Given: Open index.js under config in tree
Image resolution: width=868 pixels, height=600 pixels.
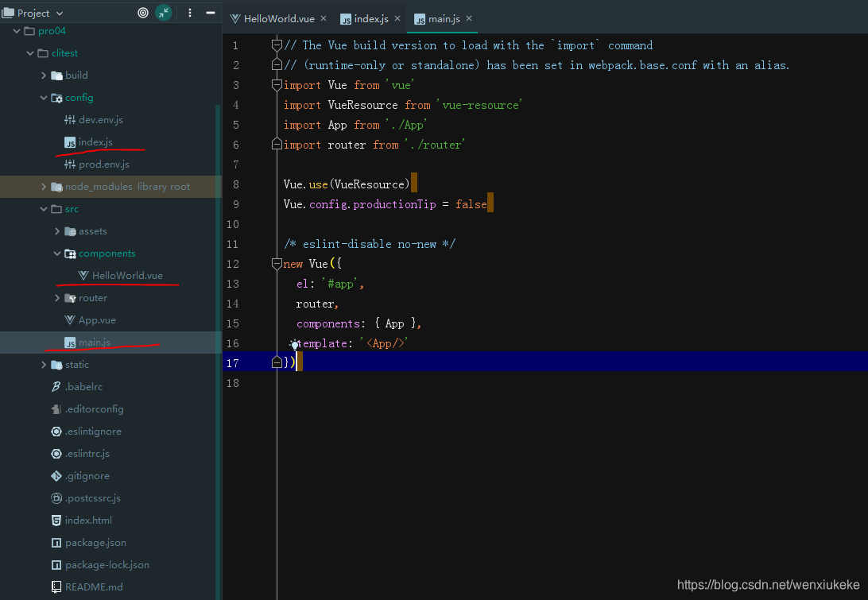Looking at the screenshot, I should 95,142.
